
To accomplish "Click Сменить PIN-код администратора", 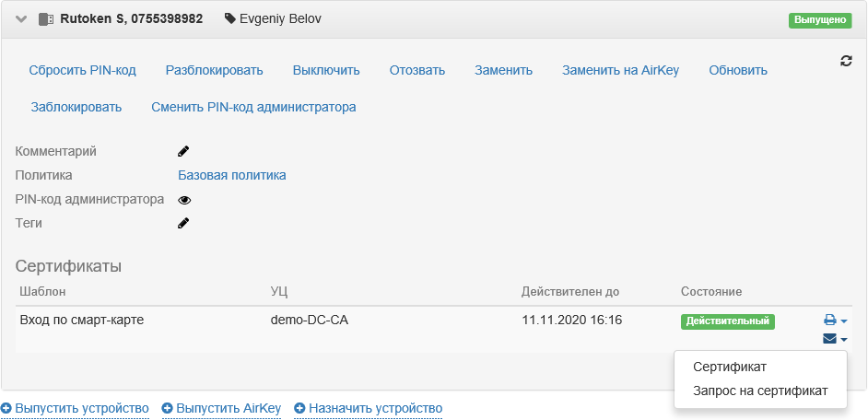I will [253, 107].
